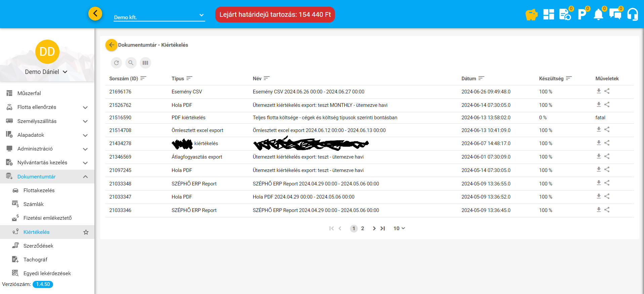Open the search magnifier in table toolbar
Image resolution: width=644 pixels, height=294 pixels.
(x=131, y=63)
